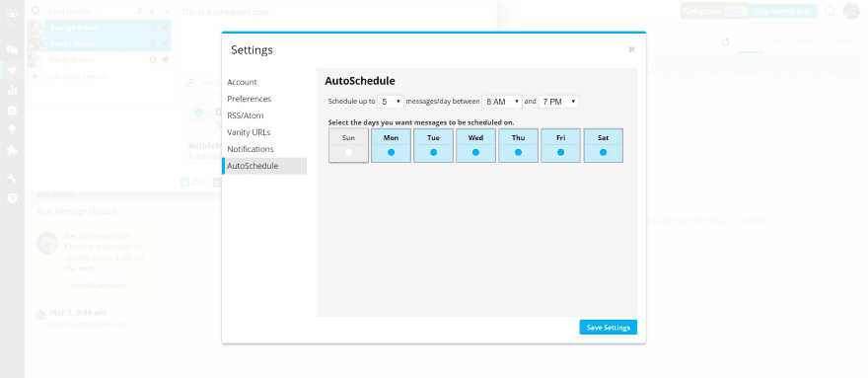The height and width of the screenshot is (378, 868).
Task: Clear selected profiles with the x icon
Action: [152, 11]
